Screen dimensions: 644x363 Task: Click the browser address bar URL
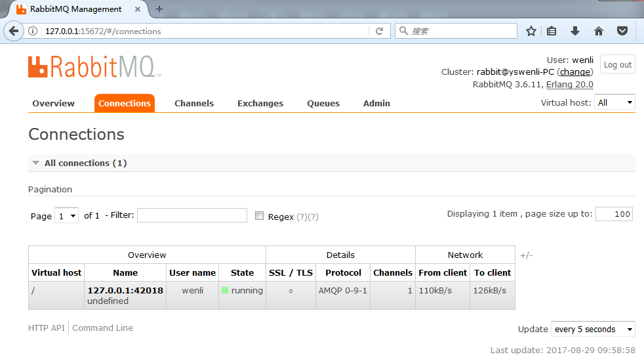(x=103, y=32)
